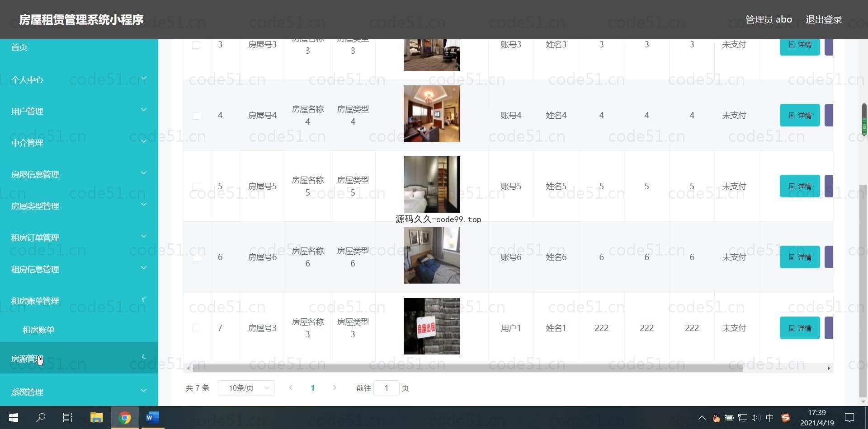
Task: Click 详情 button for row 6
Action: tap(800, 257)
